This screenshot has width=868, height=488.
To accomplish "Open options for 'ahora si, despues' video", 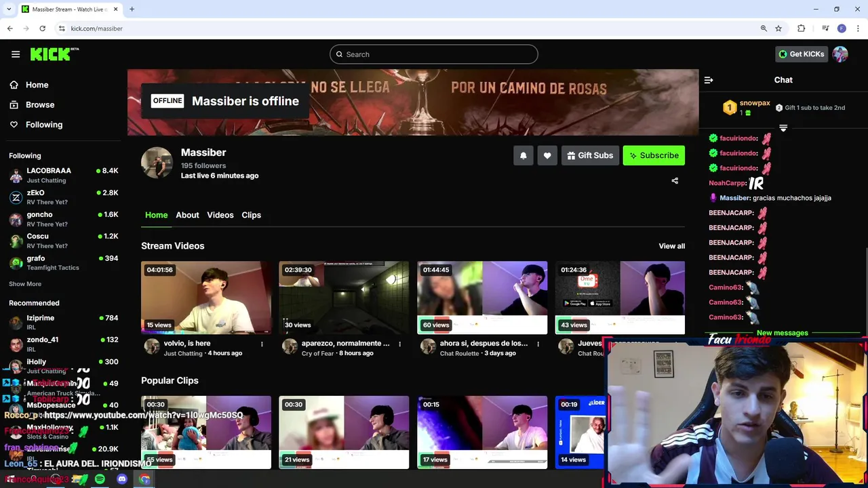I will [538, 344].
